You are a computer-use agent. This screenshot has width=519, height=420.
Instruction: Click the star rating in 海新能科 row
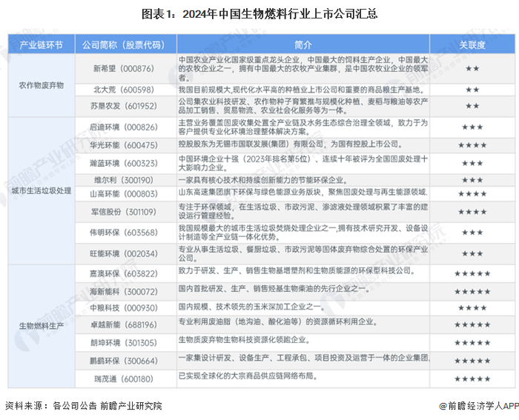coord(472,292)
